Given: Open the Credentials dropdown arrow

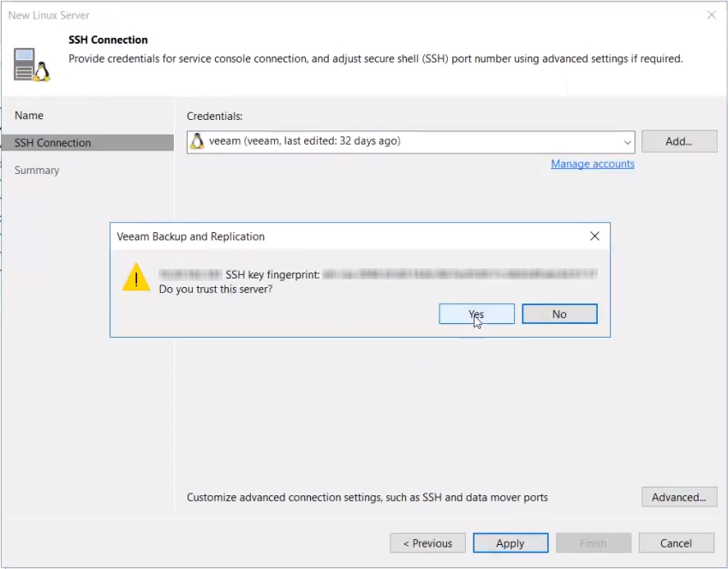Looking at the screenshot, I should click(x=627, y=142).
